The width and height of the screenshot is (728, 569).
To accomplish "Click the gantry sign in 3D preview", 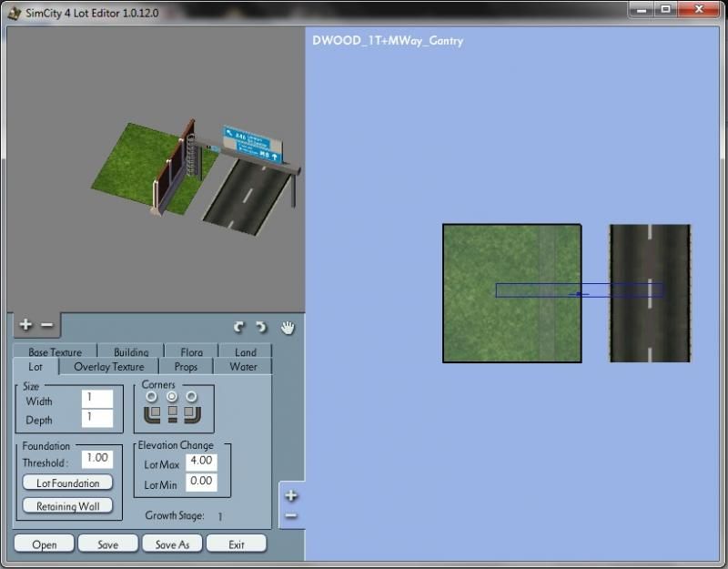I will click(253, 144).
